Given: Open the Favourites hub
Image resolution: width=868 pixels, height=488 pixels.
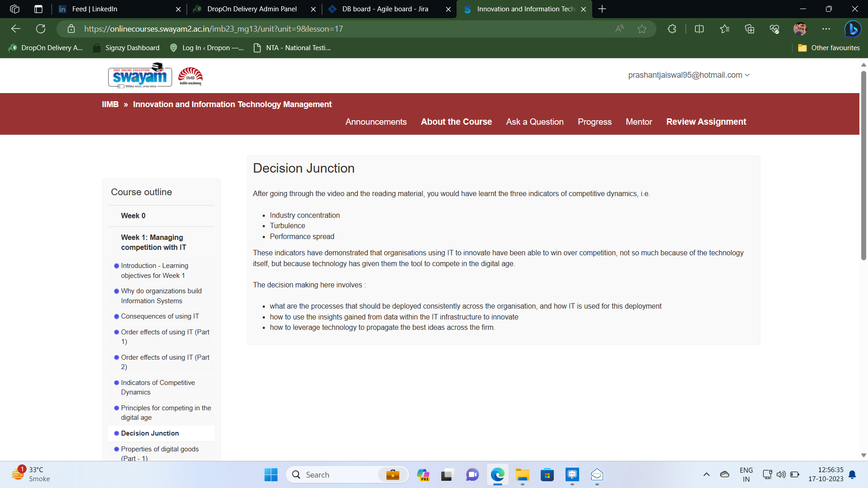Looking at the screenshot, I should coord(725,29).
